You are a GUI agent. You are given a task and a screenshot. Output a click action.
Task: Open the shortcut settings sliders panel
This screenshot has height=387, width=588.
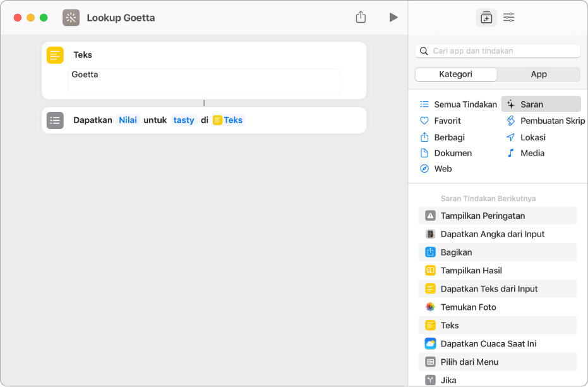click(508, 18)
